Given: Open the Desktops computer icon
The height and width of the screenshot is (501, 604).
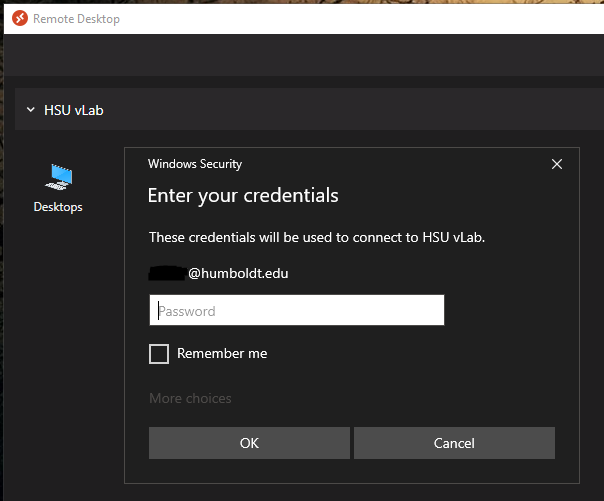Looking at the screenshot, I should click(x=59, y=177).
